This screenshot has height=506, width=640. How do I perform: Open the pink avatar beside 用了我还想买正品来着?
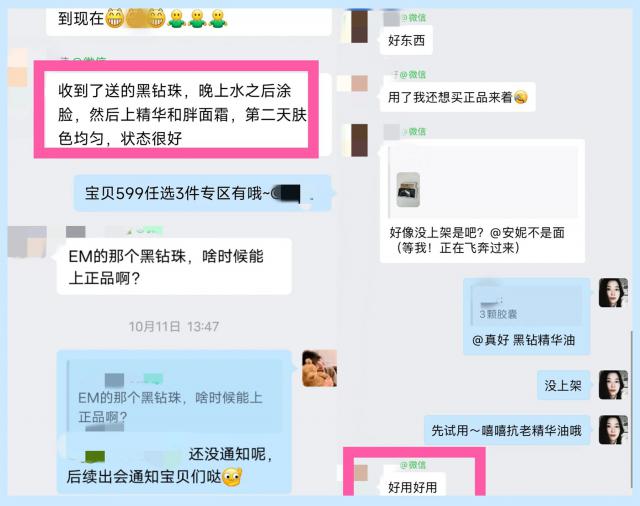tap(359, 83)
